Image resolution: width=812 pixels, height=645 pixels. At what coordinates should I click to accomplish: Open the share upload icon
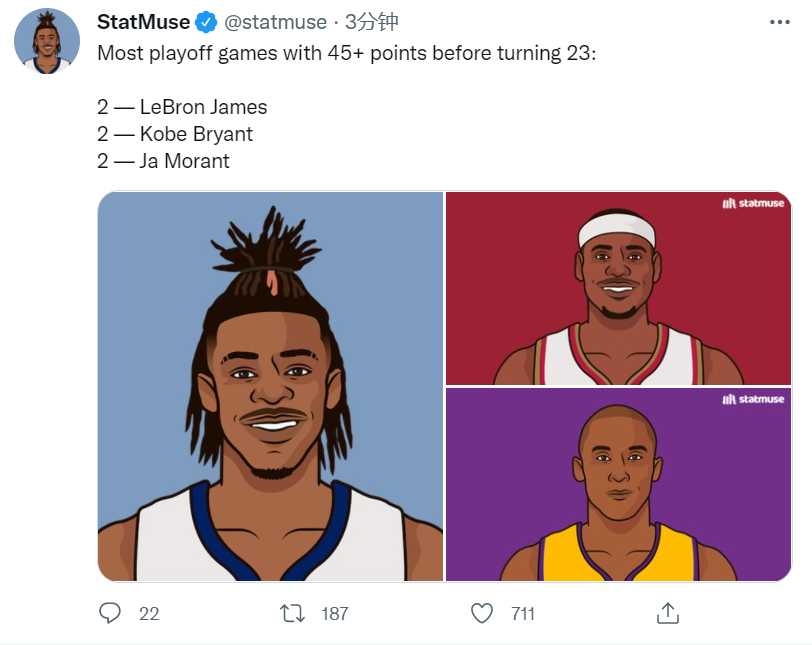(668, 613)
